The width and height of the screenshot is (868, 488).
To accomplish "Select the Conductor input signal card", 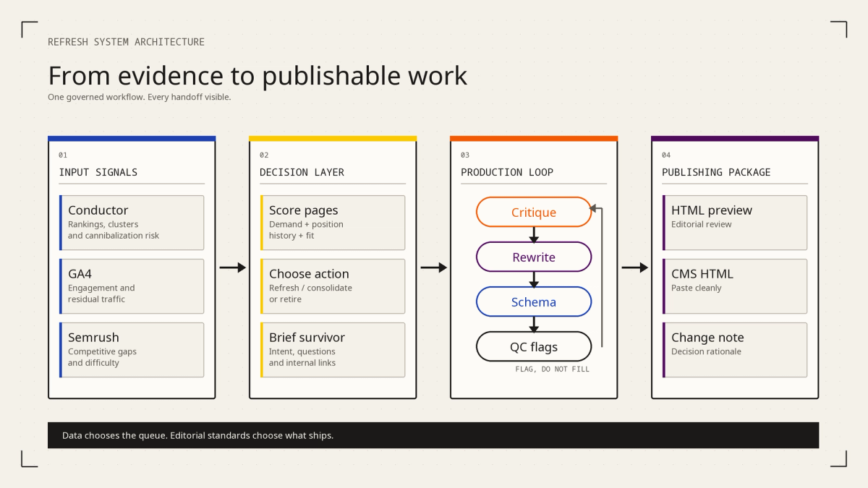I will [132, 223].
